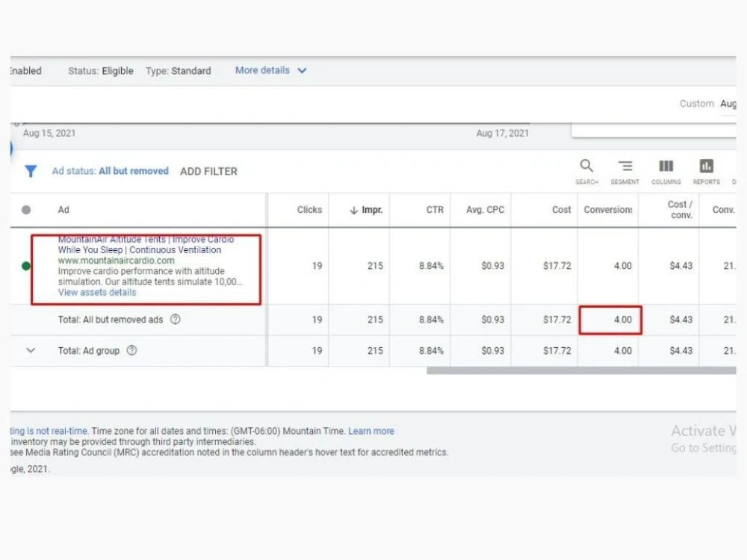Click the blue filter funnel icon

(31, 171)
